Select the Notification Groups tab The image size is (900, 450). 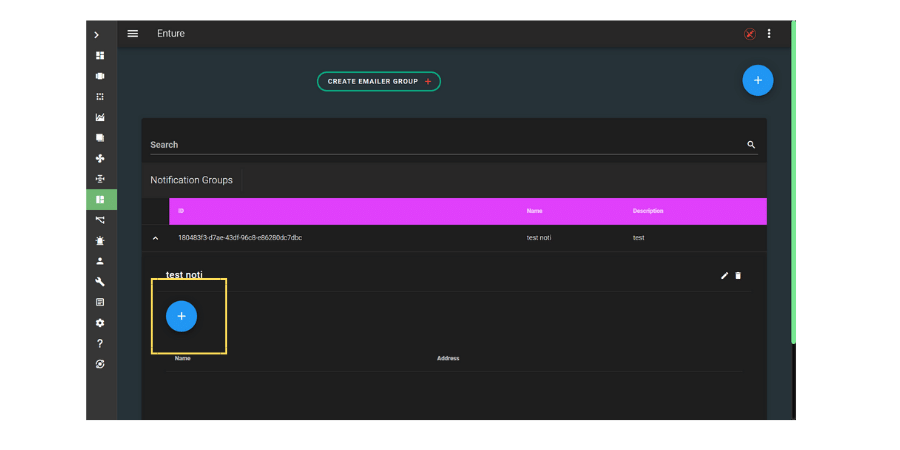click(x=191, y=180)
